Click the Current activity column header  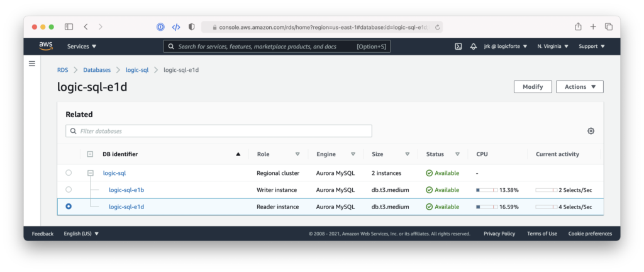557,154
